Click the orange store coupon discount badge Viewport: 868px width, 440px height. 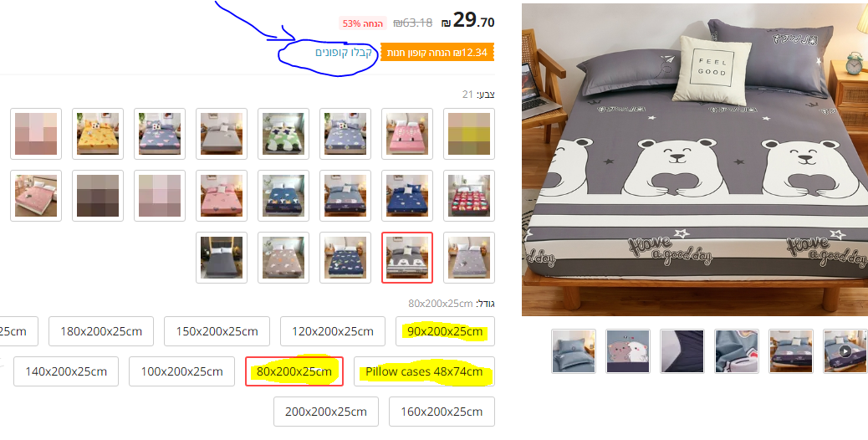437,53
